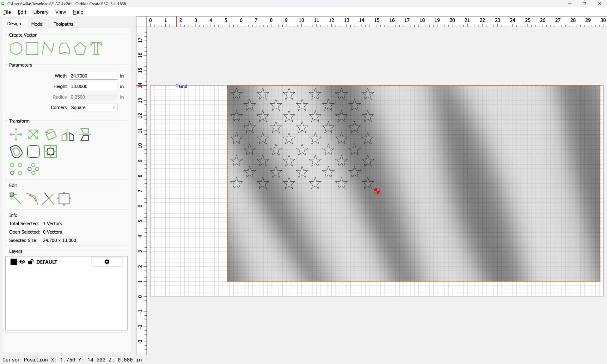Switch to the Toolpaths tab
Image resolution: width=607 pixels, height=364 pixels.
[63, 24]
